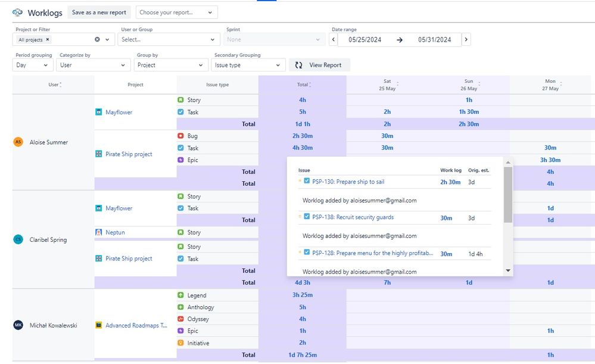Click popup scrollbar up arrow
This screenshot has height=364, width=595.
pyautogui.click(x=508, y=163)
